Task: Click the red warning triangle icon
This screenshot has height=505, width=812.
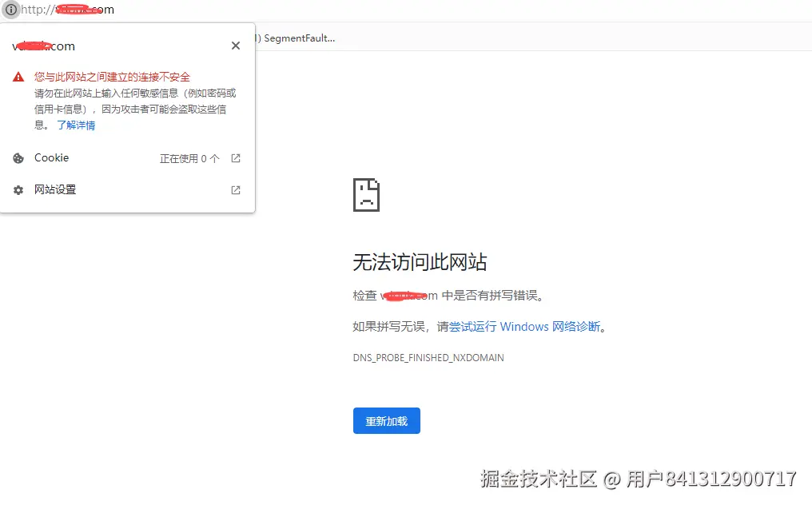Action: [x=18, y=76]
